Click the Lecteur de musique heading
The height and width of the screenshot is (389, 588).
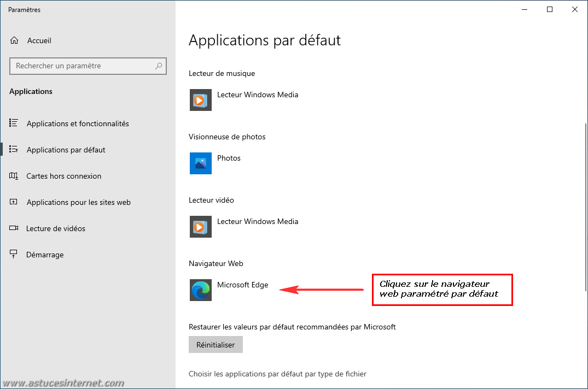(222, 73)
